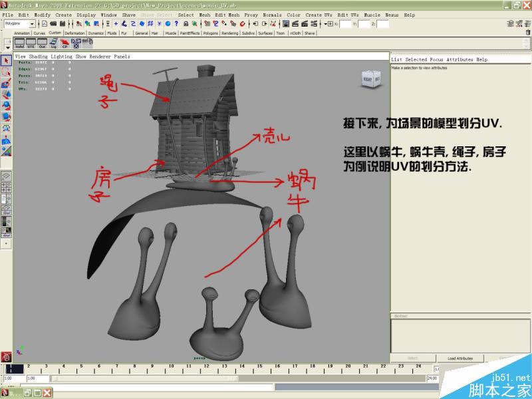Click the Hshd custom shelf button
The image size is (532, 399).
[20, 43]
